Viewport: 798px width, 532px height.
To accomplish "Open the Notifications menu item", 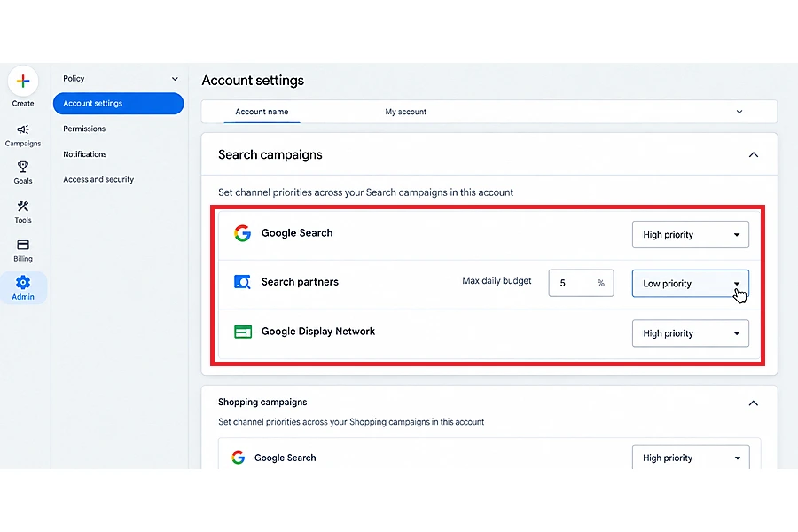I will point(85,154).
